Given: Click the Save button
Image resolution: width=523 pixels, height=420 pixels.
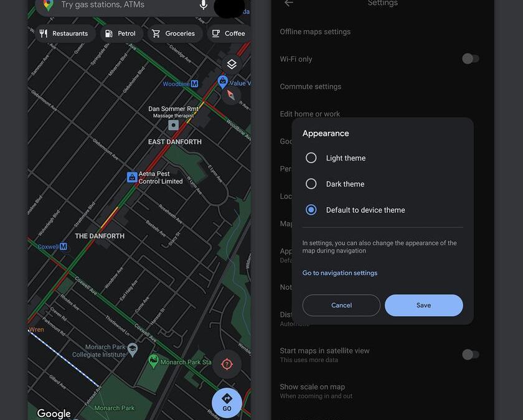Looking at the screenshot, I should point(423,305).
